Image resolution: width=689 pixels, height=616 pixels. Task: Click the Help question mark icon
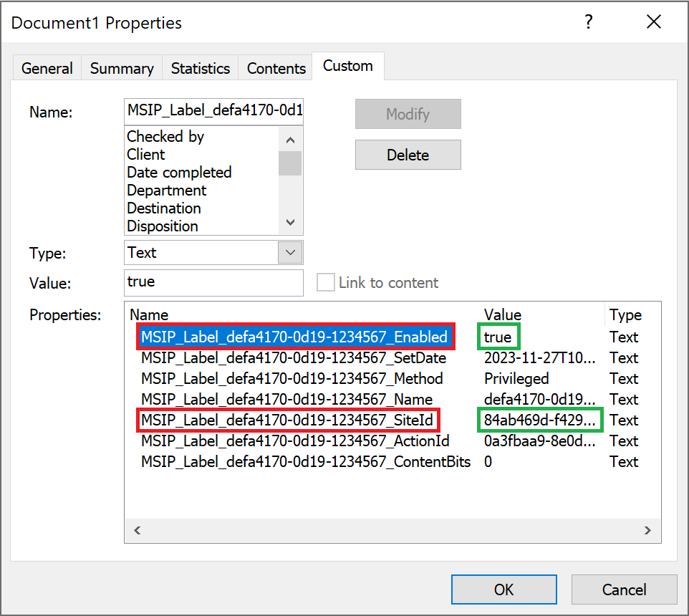click(x=588, y=22)
